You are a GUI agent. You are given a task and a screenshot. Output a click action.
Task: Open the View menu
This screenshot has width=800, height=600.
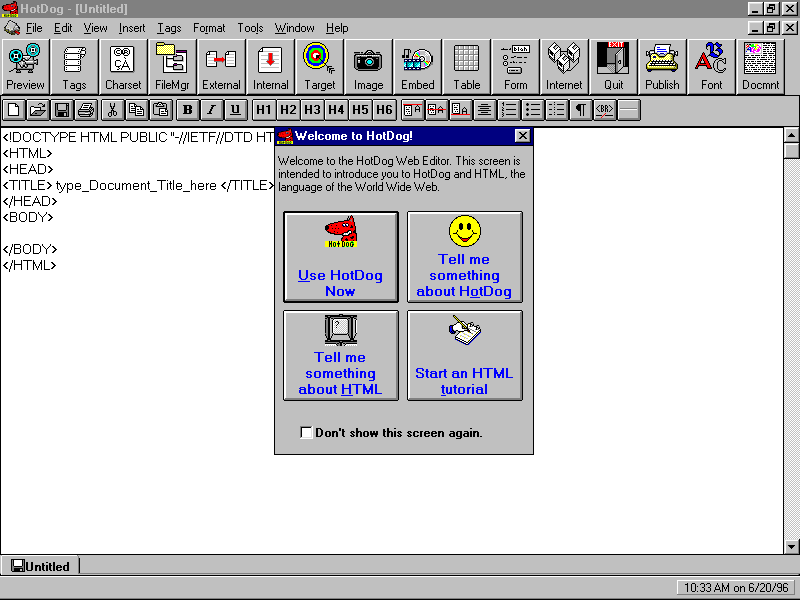[x=95, y=28]
